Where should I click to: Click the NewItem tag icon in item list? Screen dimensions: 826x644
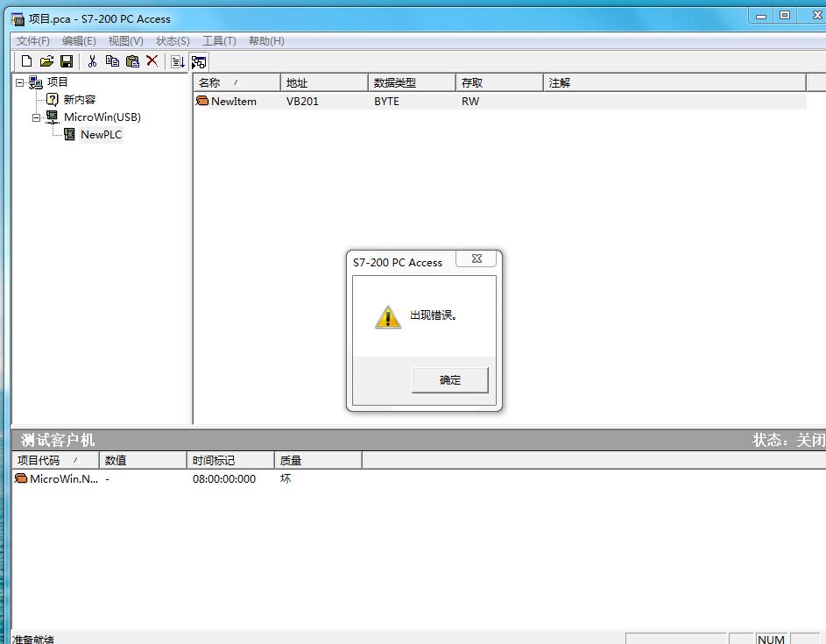(202, 101)
